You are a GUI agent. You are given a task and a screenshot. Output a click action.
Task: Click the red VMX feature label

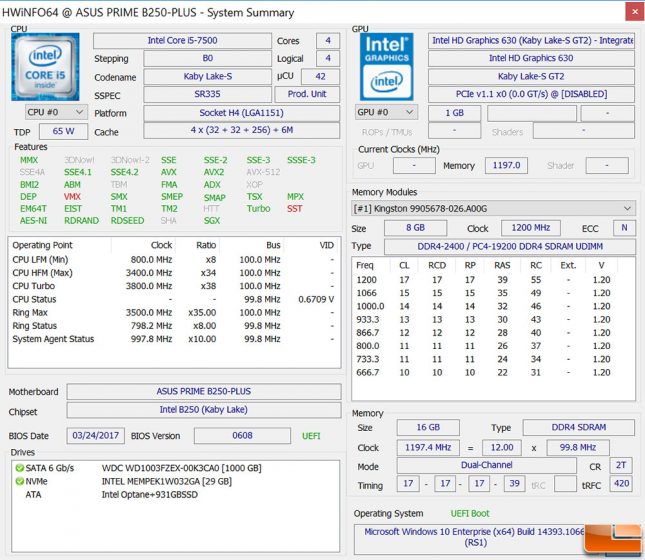(x=72, y=197)
